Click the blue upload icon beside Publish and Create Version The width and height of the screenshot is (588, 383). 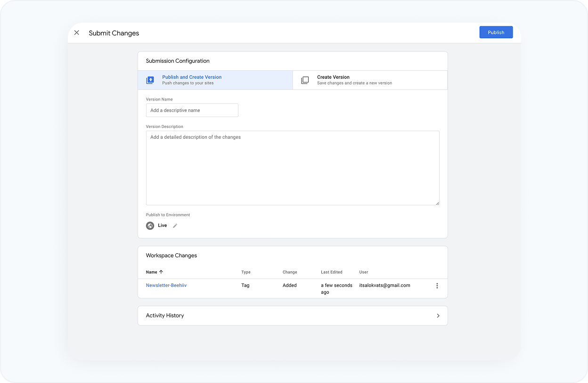tap(150, 80)
